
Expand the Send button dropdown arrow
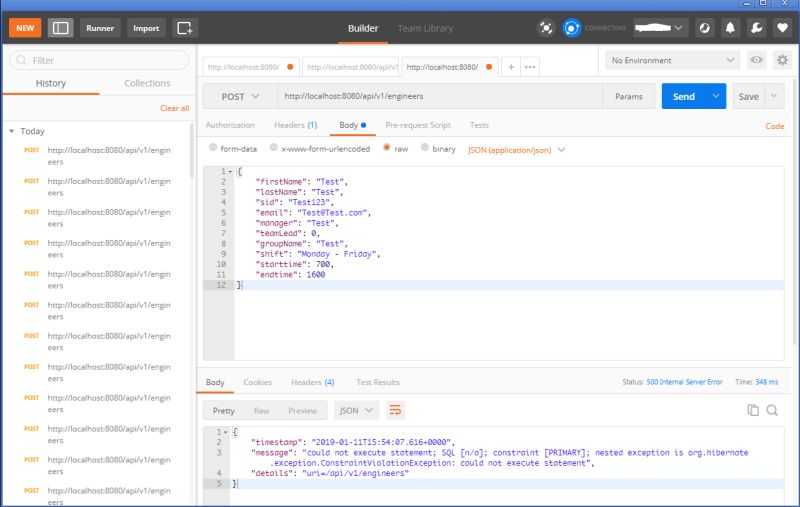(716, 96)
